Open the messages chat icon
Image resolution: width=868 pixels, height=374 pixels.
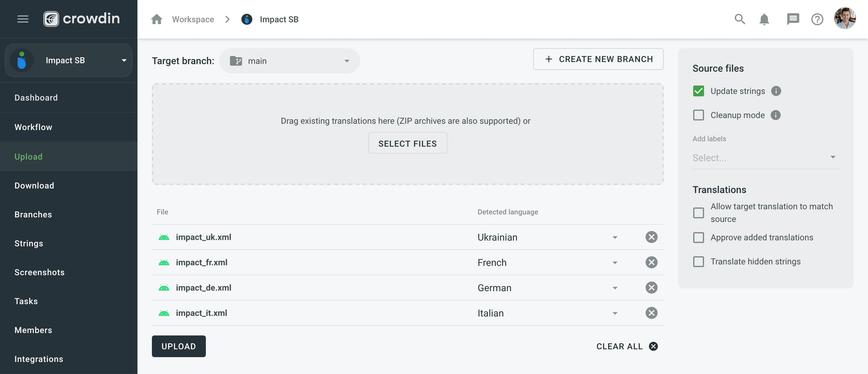(793, 19)
